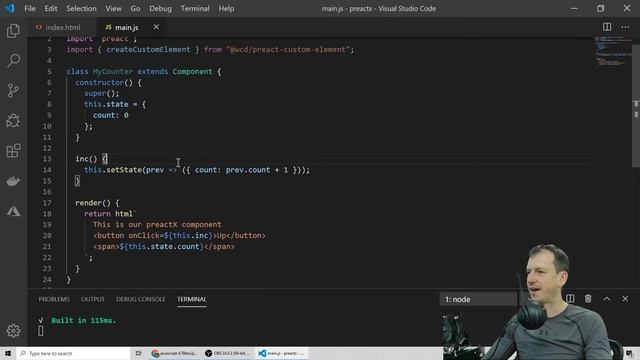Click 'super();' on line 7
This screenshot has height=360, width=640.
point(102,93)
